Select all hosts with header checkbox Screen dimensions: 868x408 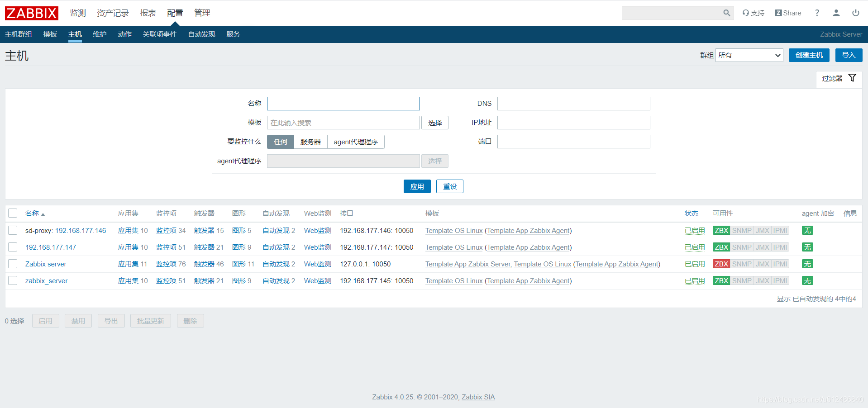(x=13, y=213)
